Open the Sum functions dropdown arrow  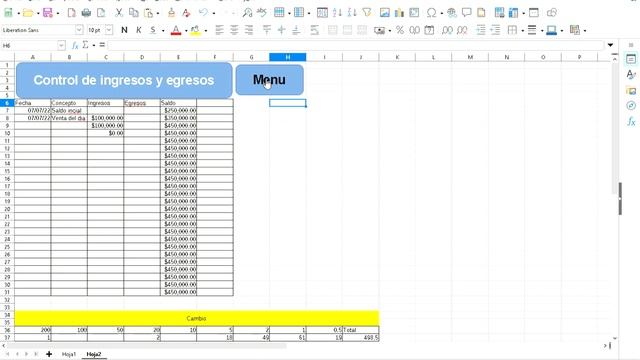93,45
